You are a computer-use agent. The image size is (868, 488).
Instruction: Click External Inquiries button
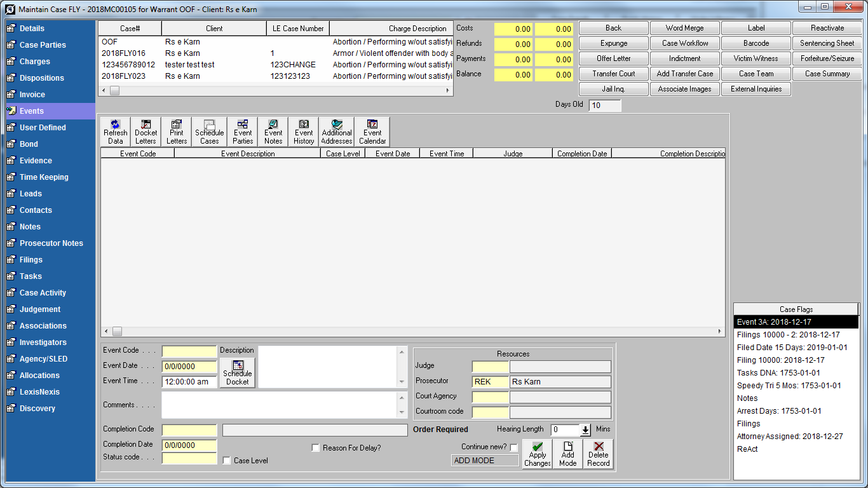pos(756,89)
